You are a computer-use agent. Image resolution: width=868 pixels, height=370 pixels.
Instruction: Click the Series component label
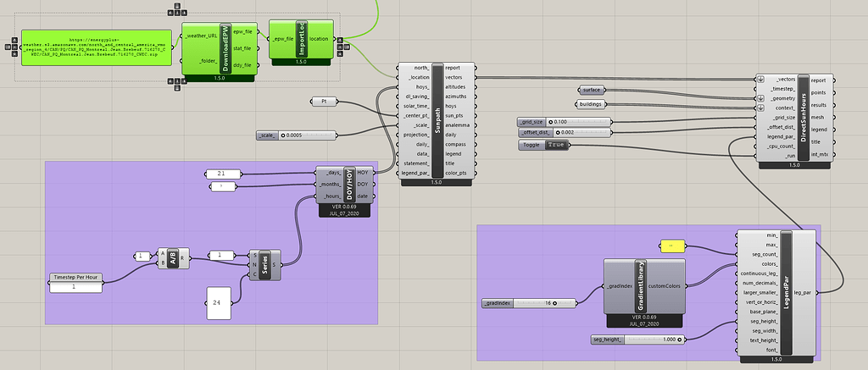(x=264, y=265)
